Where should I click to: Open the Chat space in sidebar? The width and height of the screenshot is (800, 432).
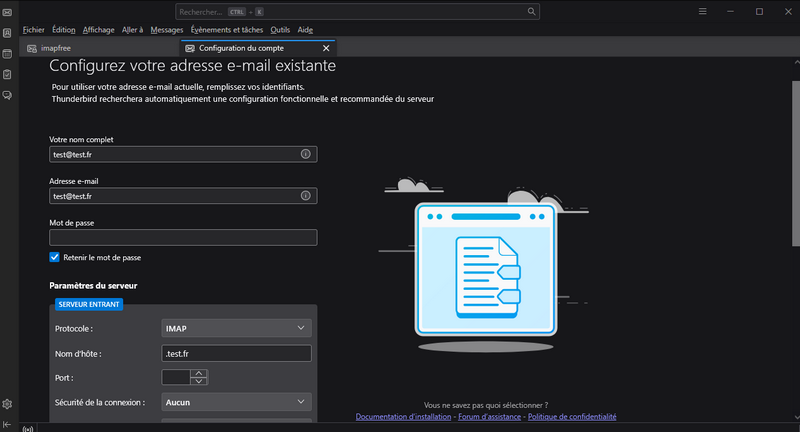pyautogui.click(x=7, y=95)
